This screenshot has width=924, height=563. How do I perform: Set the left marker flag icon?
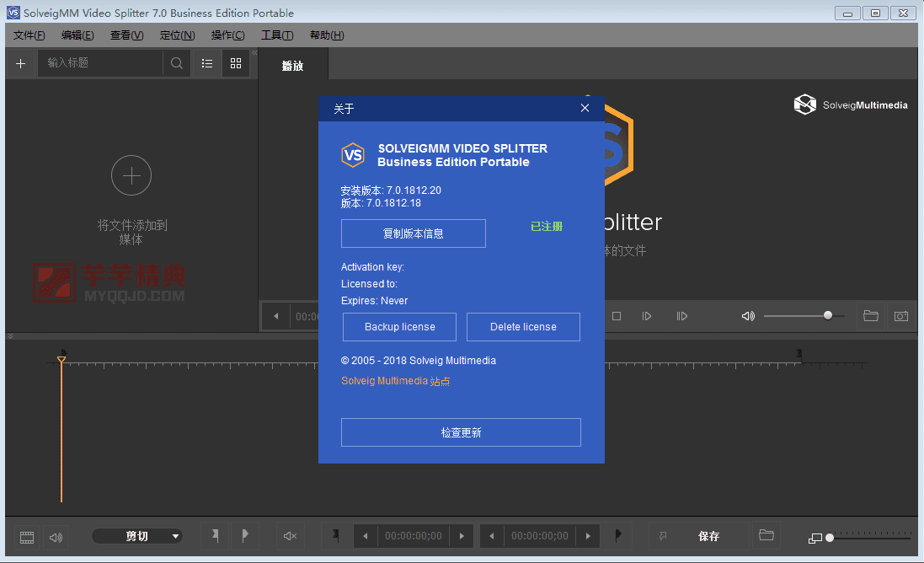click(x=215, y=536)
